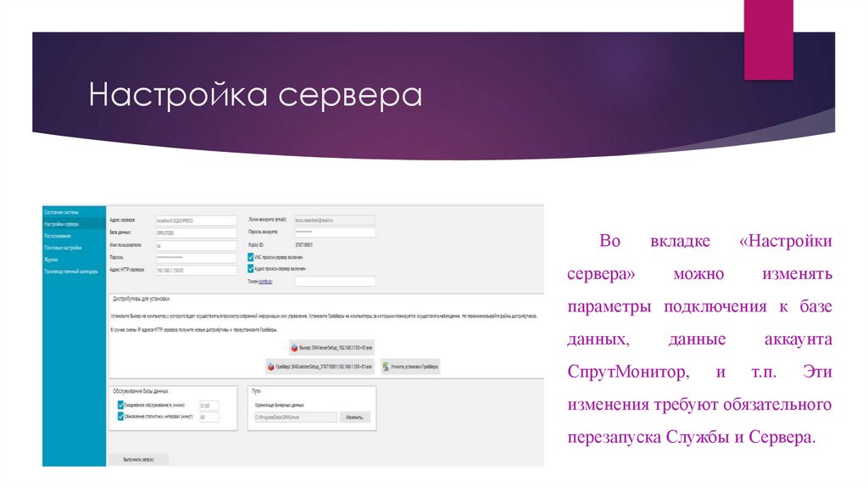Click the database Пароль field
The image size is (868, 487).
click(196, 258)
